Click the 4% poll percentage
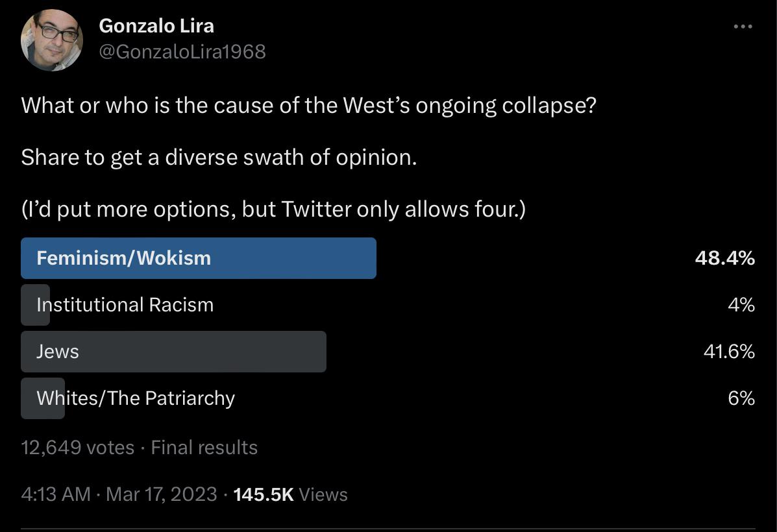 741,305
